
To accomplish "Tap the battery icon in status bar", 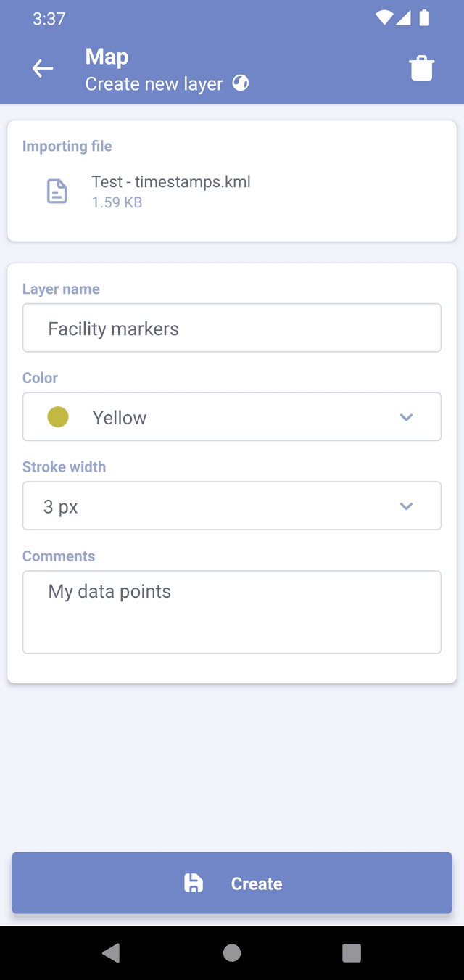I will [x=425, y=19].
